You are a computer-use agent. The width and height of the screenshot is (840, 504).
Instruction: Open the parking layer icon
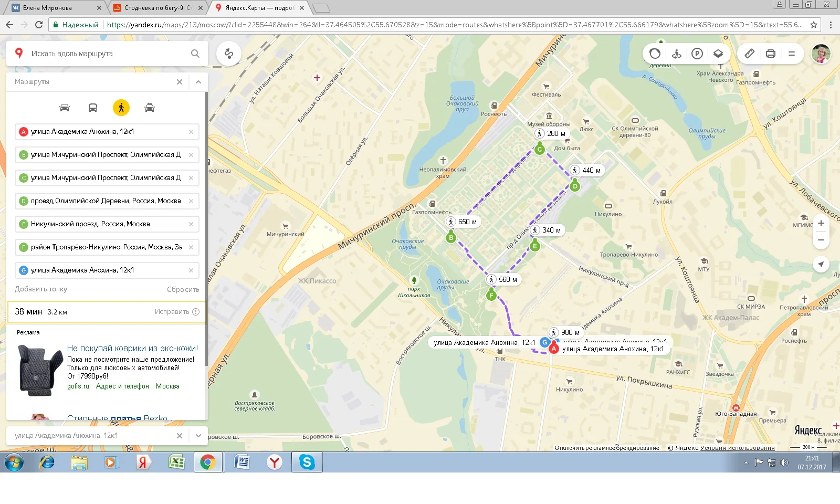697,54
